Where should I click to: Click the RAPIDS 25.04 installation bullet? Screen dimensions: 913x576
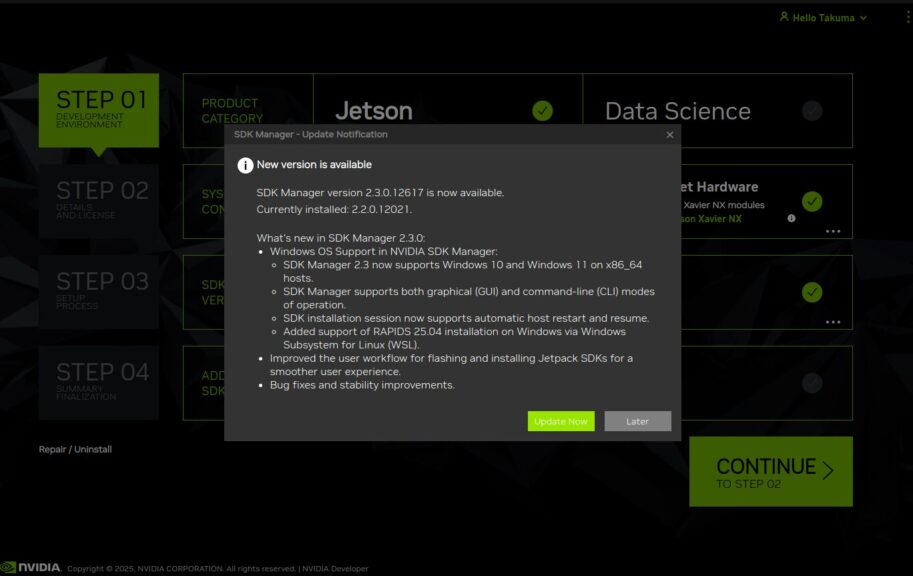pos(454,338)
